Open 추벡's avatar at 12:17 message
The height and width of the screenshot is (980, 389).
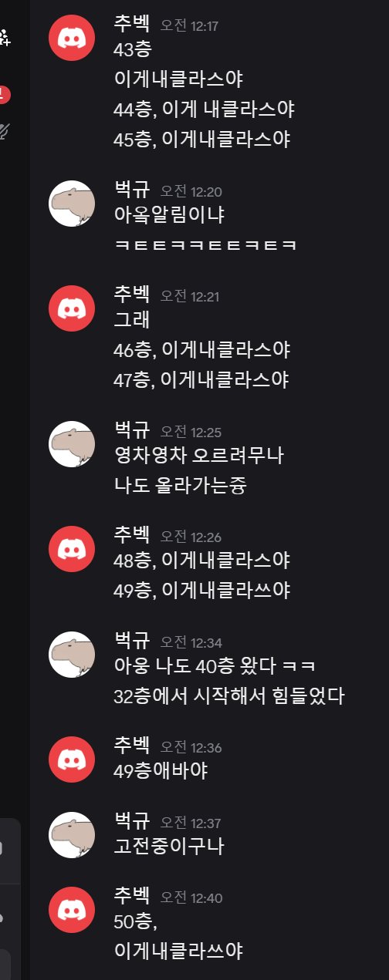coord(72,35)
